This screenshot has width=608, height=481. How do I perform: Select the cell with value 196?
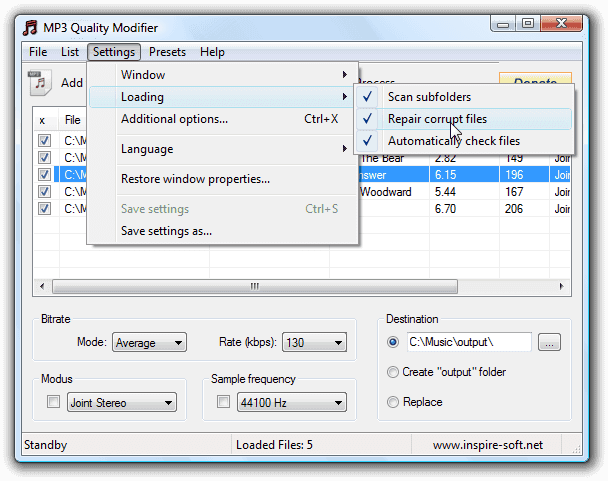[524, 175]
